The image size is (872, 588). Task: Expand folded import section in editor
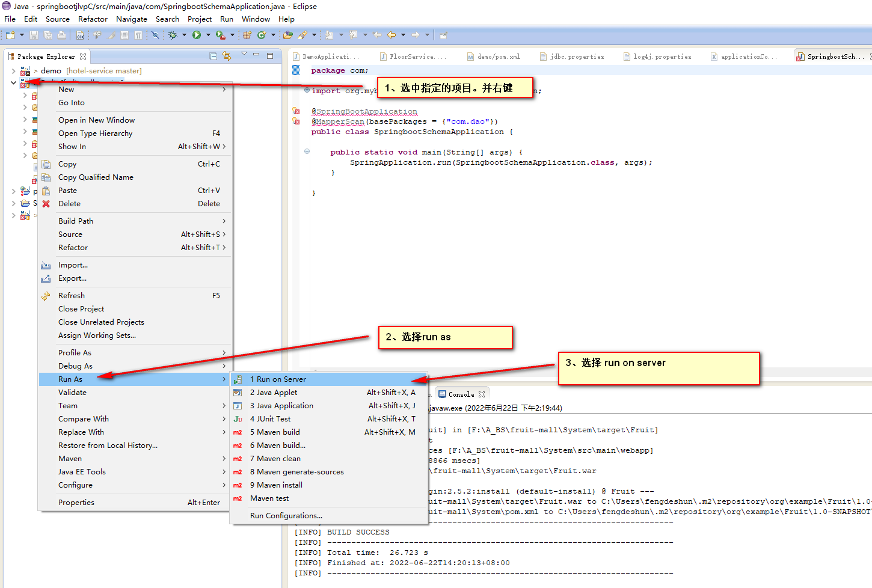click(x=307, y=90)
